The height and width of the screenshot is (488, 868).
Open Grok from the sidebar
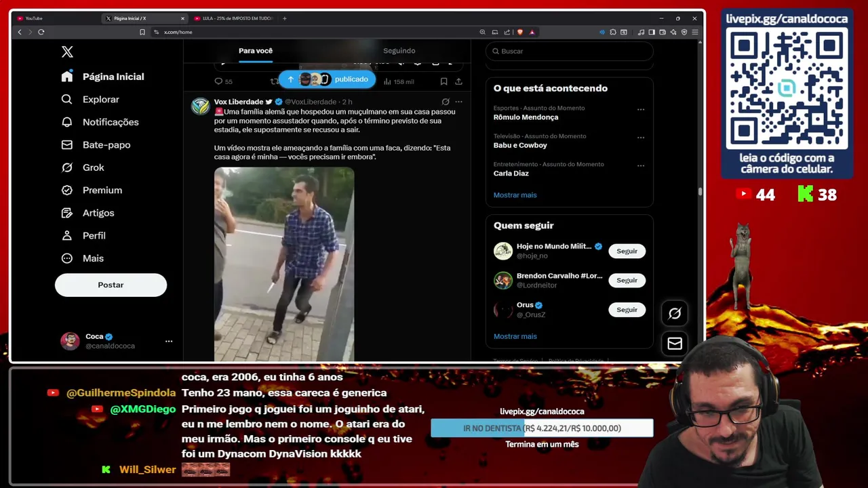(x=82, y=167)
